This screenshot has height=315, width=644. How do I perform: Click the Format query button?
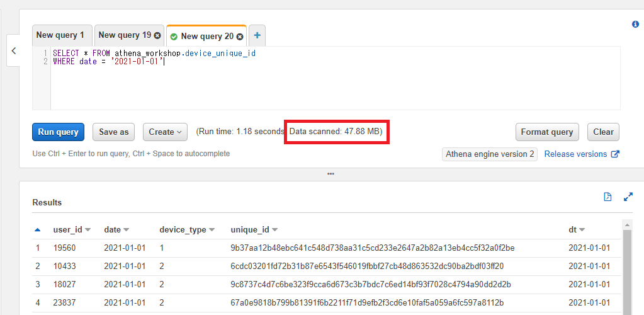click(x=547, y=132)
